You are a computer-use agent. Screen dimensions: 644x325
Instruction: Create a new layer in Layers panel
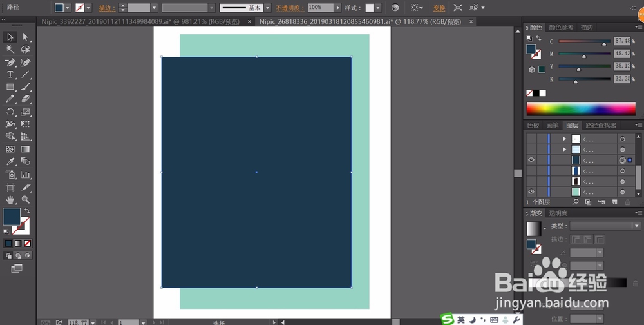(x=615, y=202)
